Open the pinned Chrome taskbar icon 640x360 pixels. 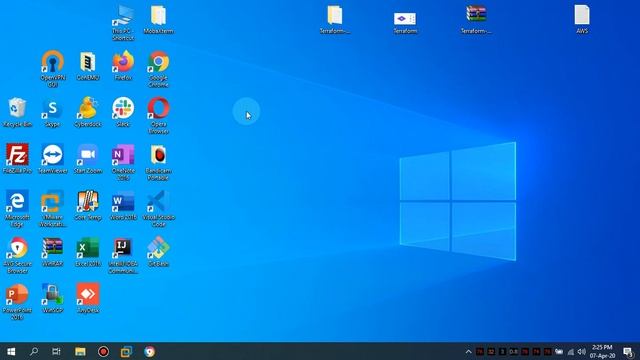pos(150,351)
